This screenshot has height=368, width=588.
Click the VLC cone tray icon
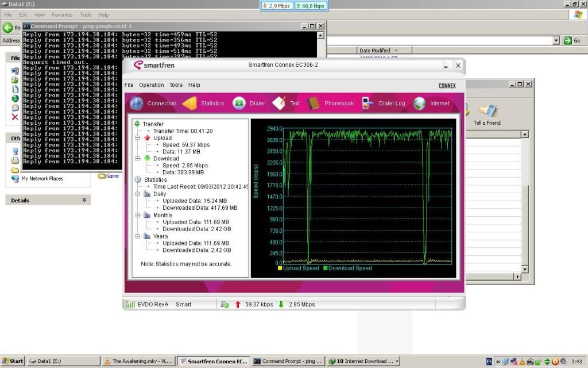(521, 362)
